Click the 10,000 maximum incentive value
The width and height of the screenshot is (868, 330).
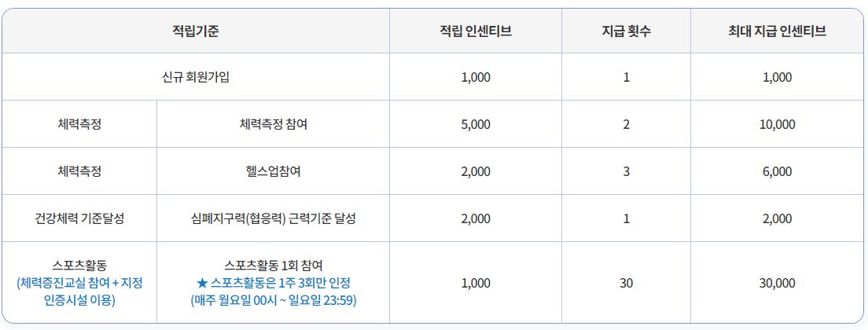pos(778,124)
